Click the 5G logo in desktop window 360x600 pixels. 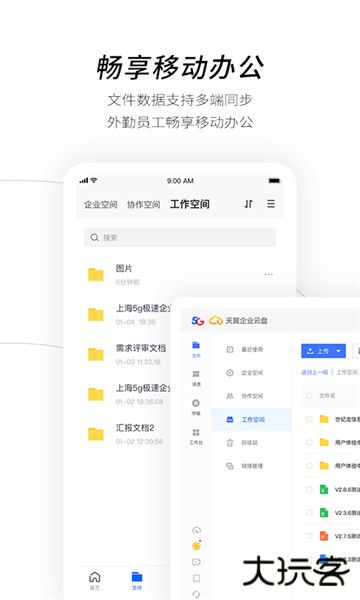[198, 321]
